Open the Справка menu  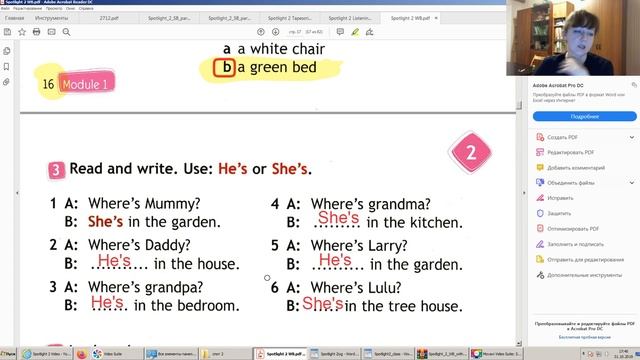86,8
